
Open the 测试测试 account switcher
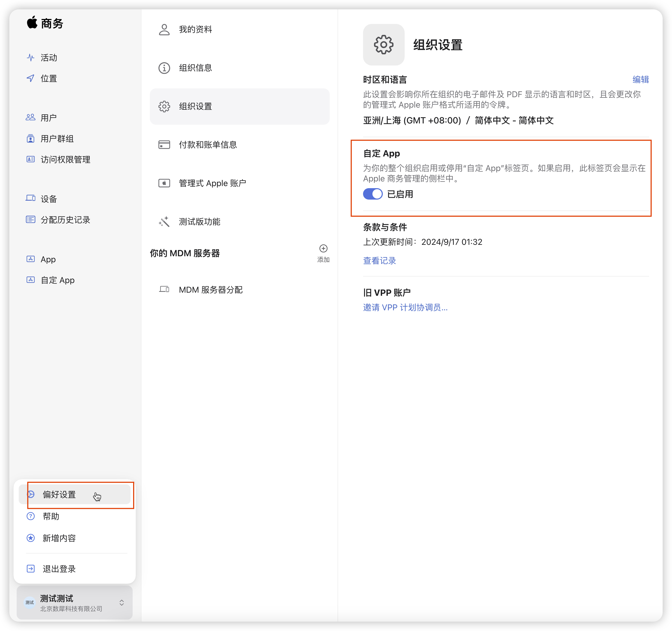(x=74, y=603)
